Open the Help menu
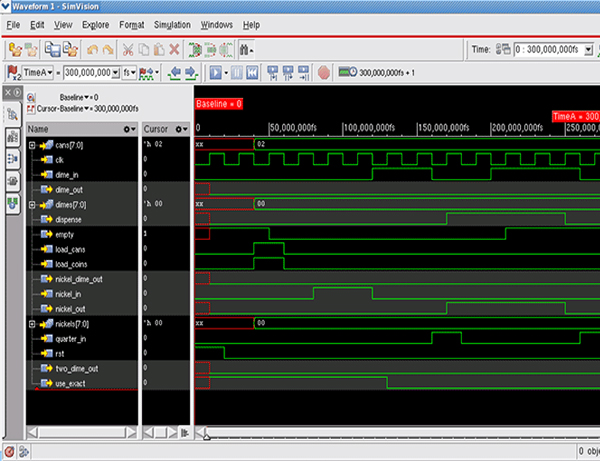The height and width of the screenshot is (461, 600). pyautogui.click(x=251, y=25)
